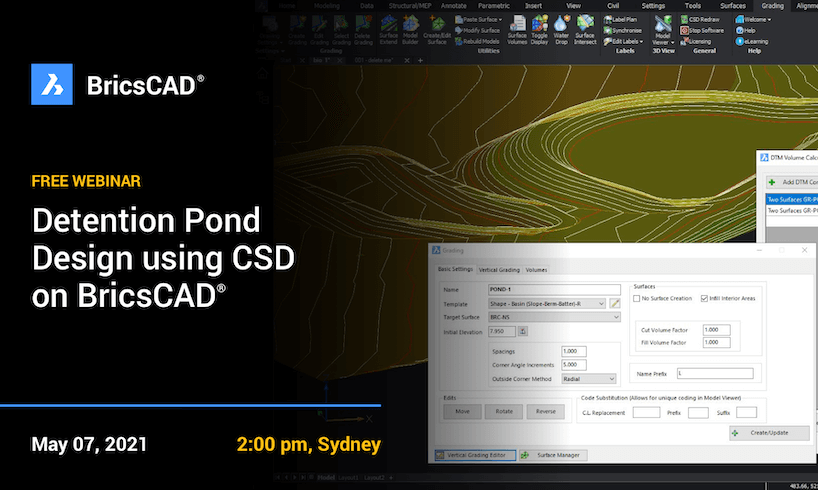Select the Basic Settings dialog tab

(455, 269)
